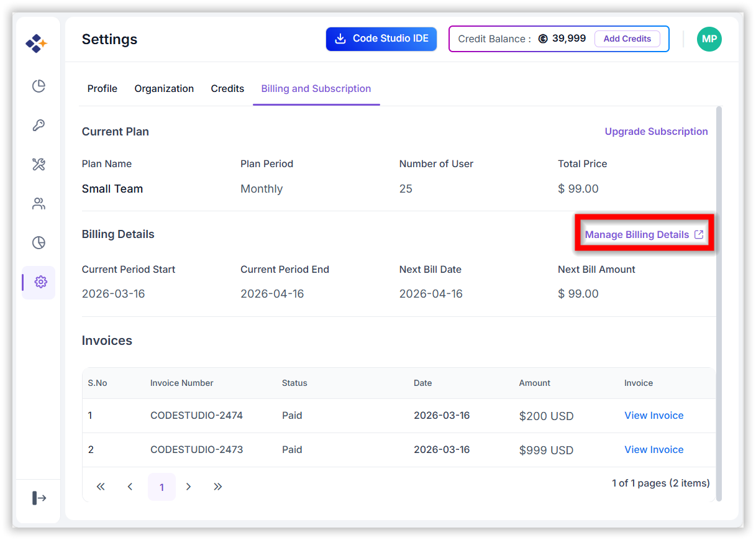Click the Upgrade Subscription link

click(656, 132)
